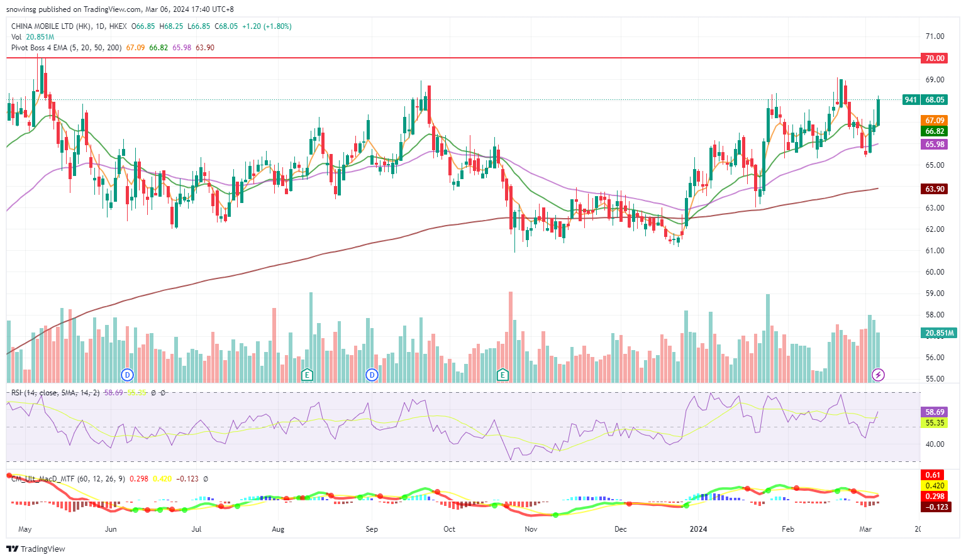Screen dimensions: 966x560
Task: Click the dividend D marker near June
Action: pos(128,375)
